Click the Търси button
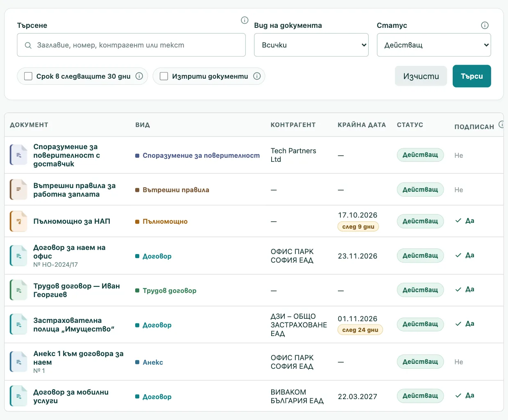This screenshot has width=508, height=420. point(472,76)
